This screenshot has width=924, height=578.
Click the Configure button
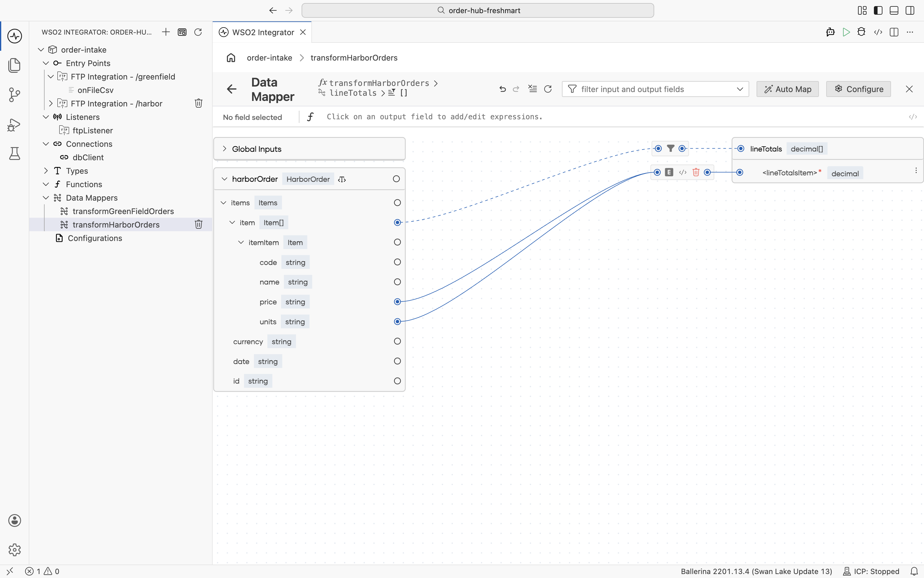[x=858, y=89]
